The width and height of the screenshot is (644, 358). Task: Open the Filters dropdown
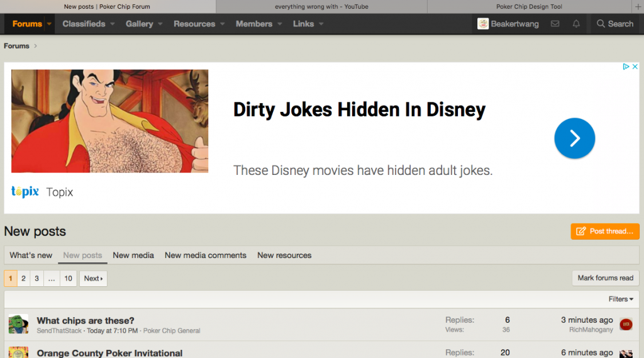coord(621,299)
